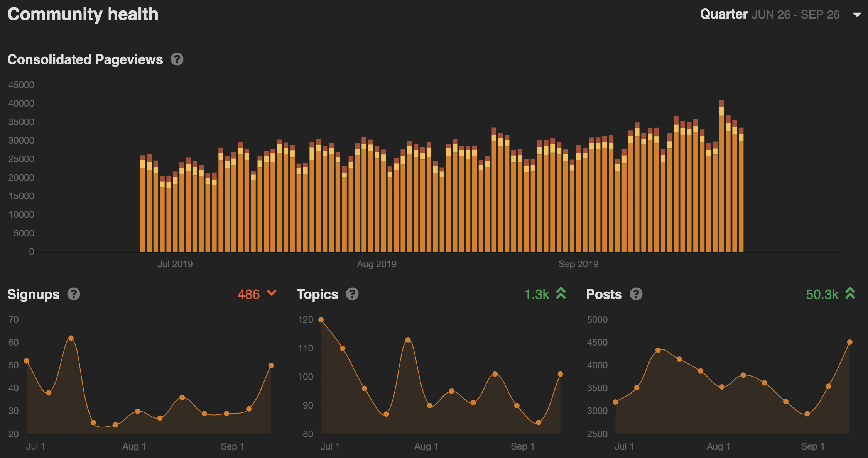Select the lowest Topics data point near 84
The height and width of the screenshot is (458, 868).
click(539, 422)
